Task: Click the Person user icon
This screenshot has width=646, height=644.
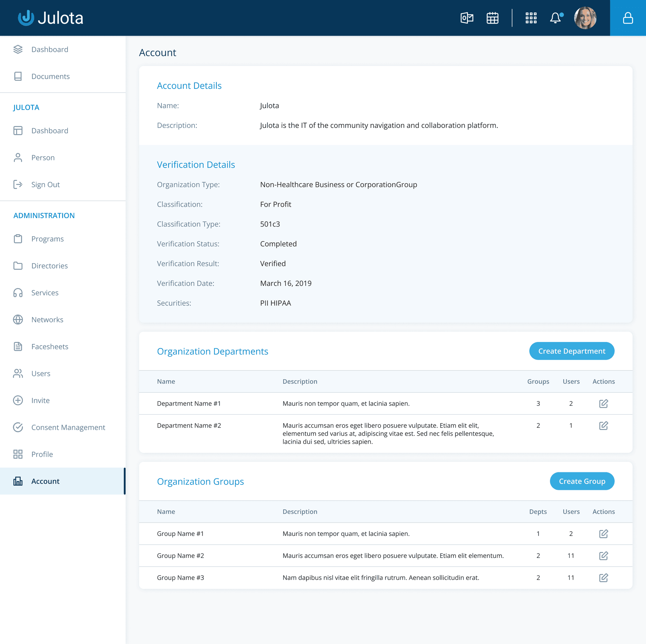Action: tap(18, 158)
